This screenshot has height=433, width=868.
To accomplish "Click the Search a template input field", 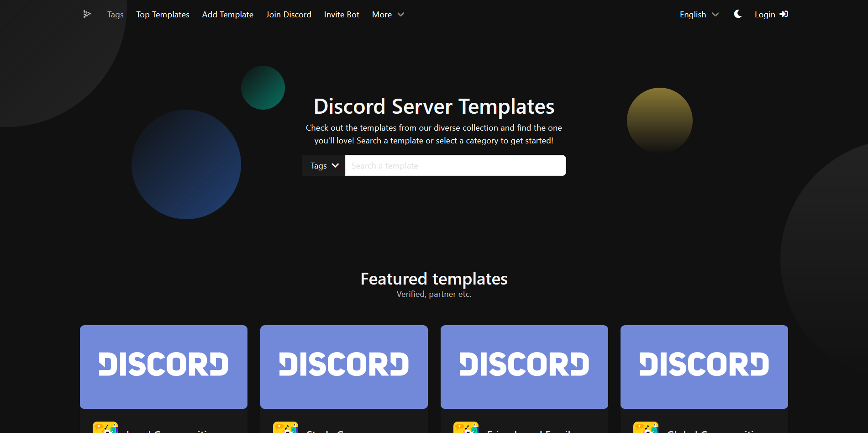I will coord(455,165).
